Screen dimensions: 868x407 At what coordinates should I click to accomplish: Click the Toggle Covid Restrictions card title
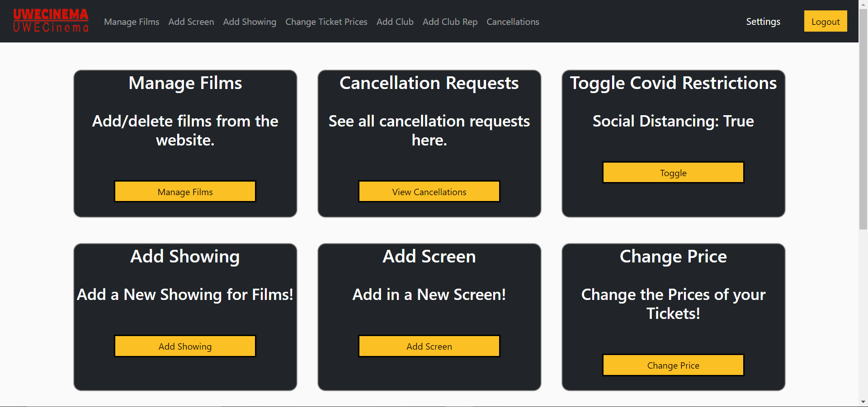673,83
